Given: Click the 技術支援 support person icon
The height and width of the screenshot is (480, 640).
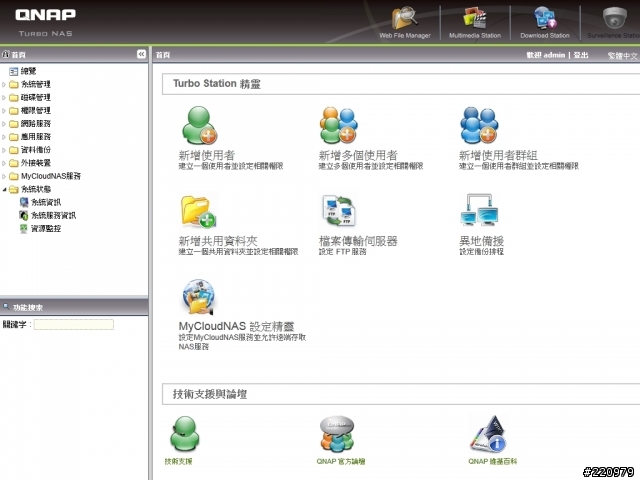Looking at the screenshot, I should coord(184,434).
